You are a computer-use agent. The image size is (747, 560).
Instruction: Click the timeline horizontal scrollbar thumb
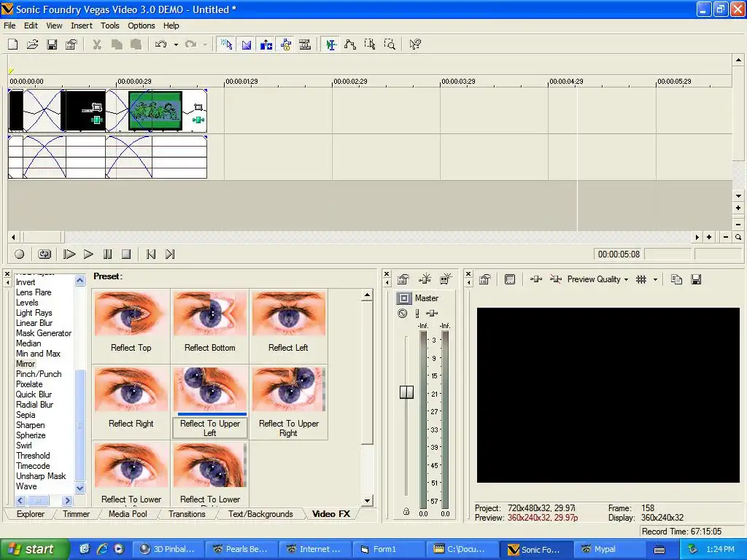click(x=43, y=237)
